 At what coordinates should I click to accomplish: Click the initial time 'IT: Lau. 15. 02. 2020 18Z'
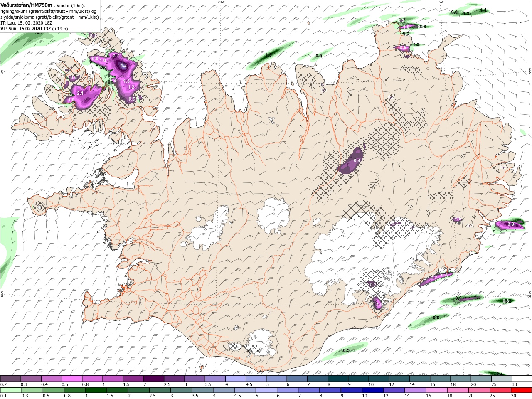point(26,23)
